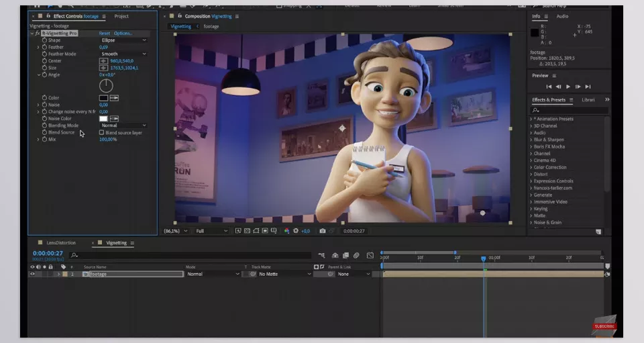Toggle the Mix property stopwatch

click(x=44, y=139)
